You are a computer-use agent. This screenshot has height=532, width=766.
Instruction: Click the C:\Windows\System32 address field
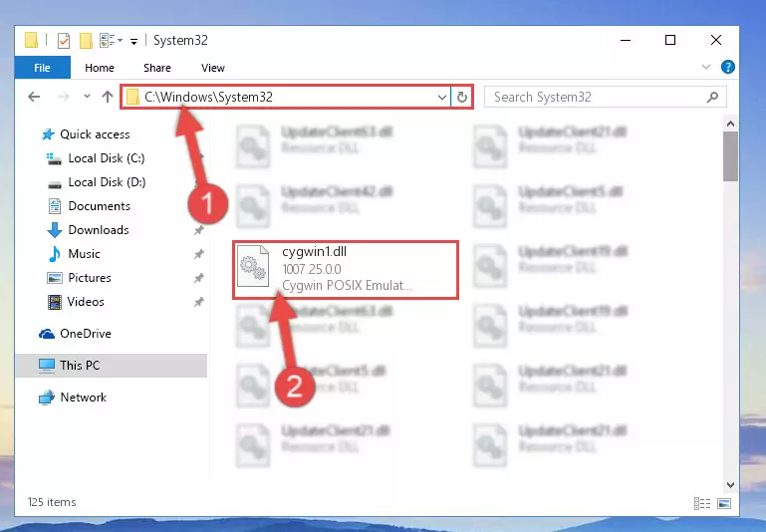[288, 97]
